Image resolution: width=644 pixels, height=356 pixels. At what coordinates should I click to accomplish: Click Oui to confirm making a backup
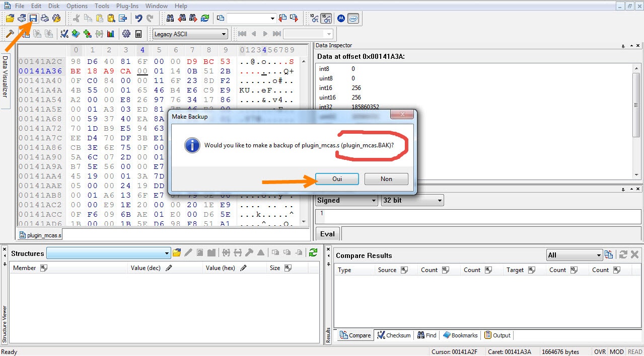tap(337, 179)
